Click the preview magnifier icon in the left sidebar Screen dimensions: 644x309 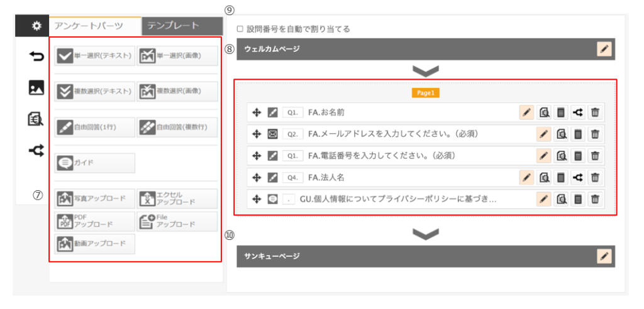[x=36, y=119]
